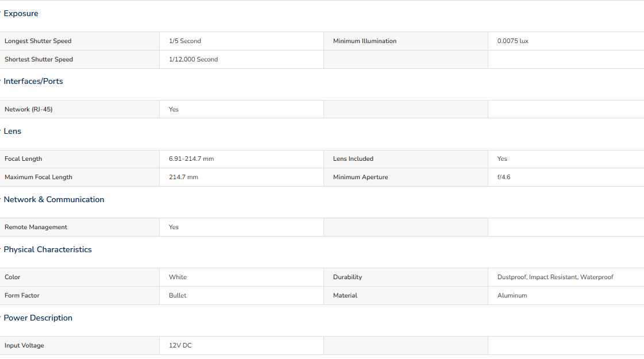Click the 12V DC input voltage value

180,345
